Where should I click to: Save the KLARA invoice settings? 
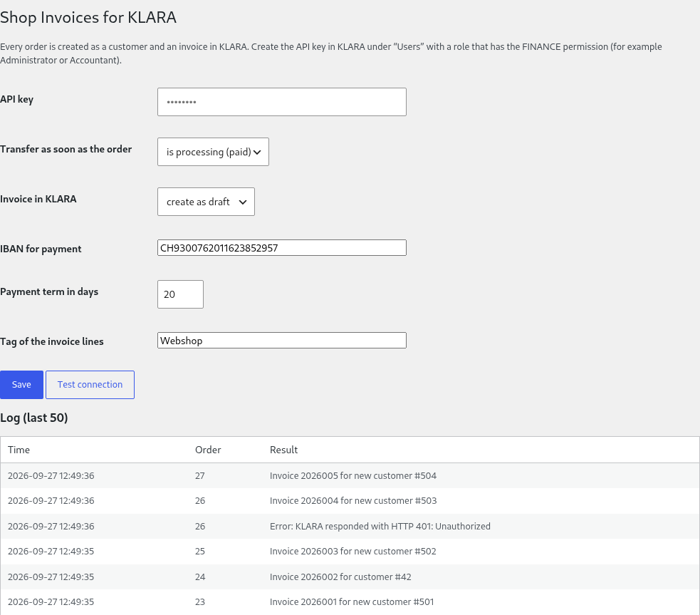click(21, 385)
